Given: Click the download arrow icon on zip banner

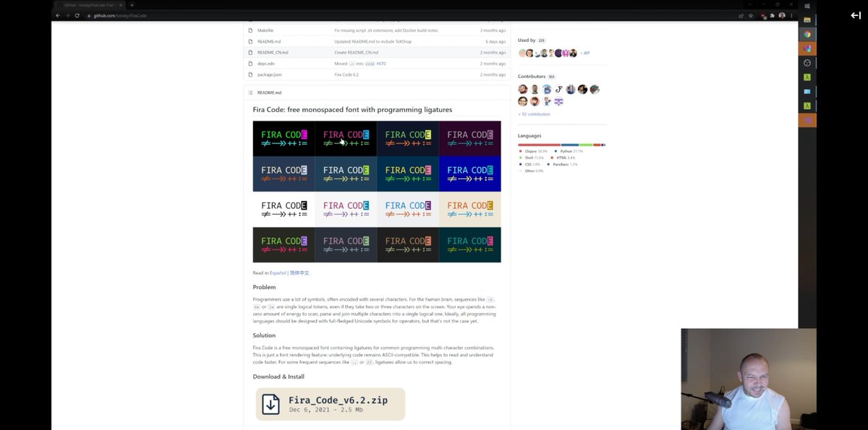Looking at the screenshot, I should (x=271, y=404).
